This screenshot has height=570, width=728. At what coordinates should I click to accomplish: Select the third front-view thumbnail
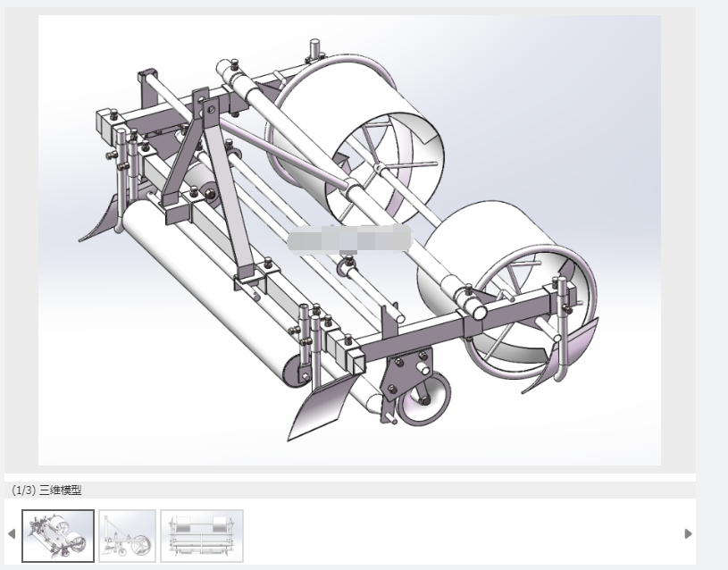(202, 536)
